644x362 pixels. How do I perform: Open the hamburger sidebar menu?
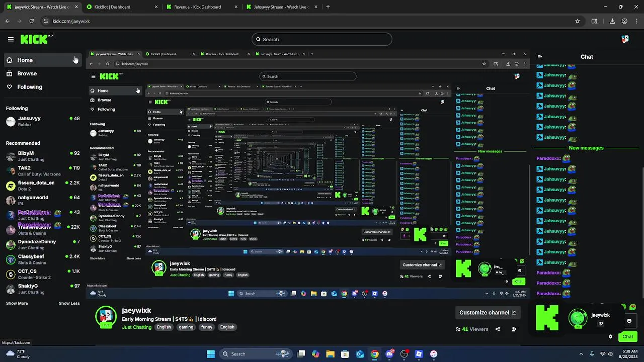coord(11,39)
